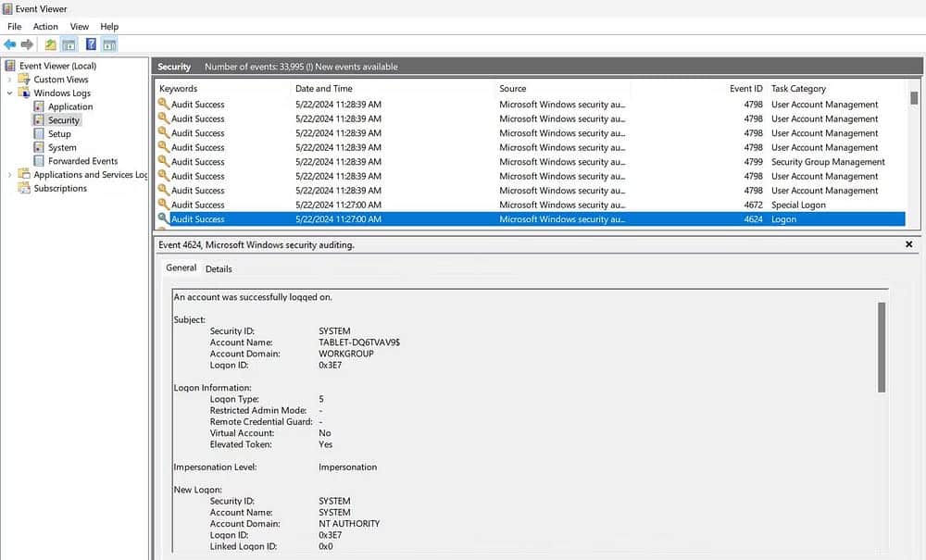Viewport: 926px width, 560px height.
Task: Switch to the Details tab
Action: [219, 268]
